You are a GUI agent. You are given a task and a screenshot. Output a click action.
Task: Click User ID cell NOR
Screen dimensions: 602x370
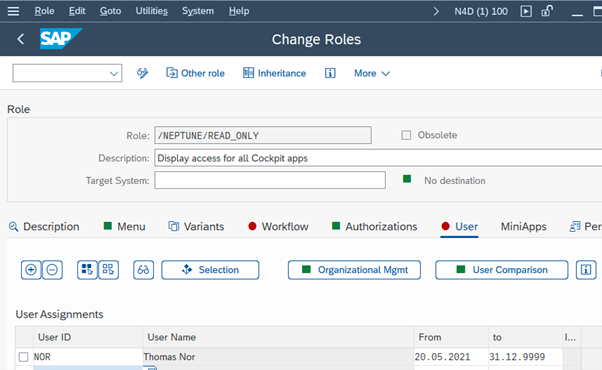(x=88, y=357)
